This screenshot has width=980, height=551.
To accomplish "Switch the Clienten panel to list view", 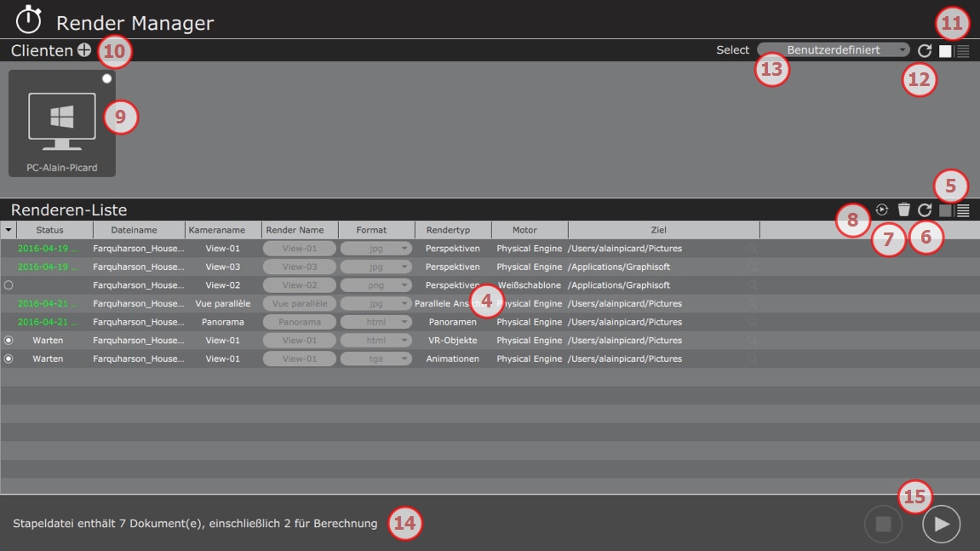I will click(x=963, y=50).
